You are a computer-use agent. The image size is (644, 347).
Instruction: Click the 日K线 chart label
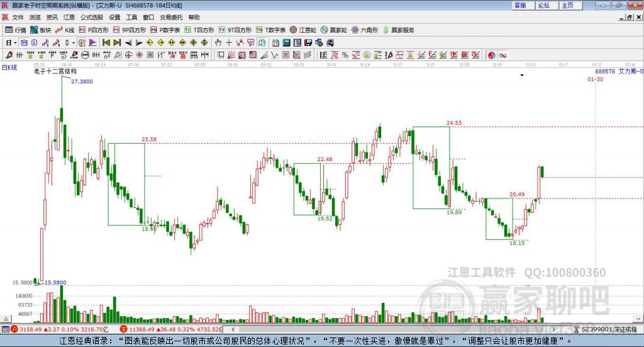(x=9, y=67)
